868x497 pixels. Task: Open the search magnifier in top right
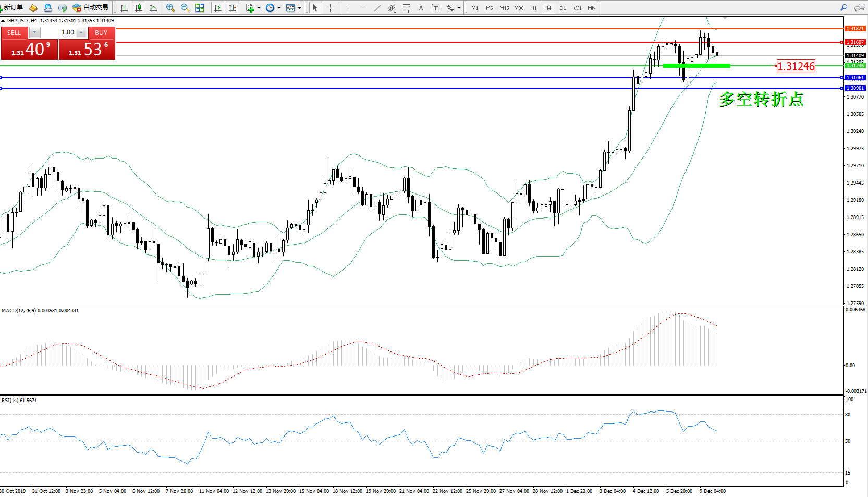tap(843, 8)
